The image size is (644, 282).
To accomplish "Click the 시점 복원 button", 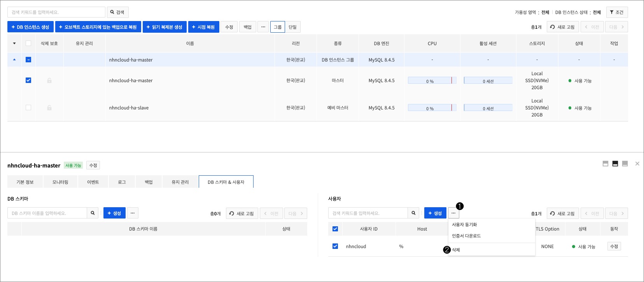I will click(x=203, y=27).
